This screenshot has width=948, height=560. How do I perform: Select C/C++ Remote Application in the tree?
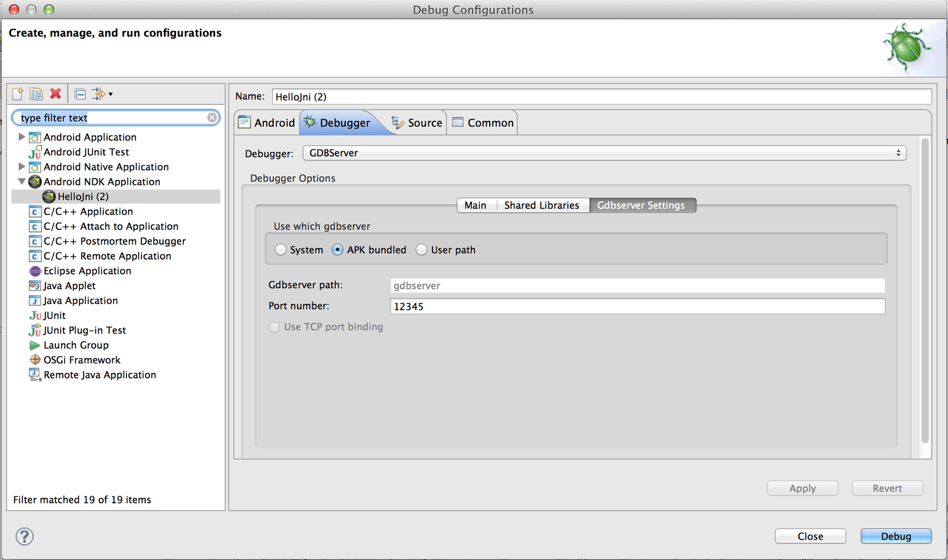click(107, 256)
